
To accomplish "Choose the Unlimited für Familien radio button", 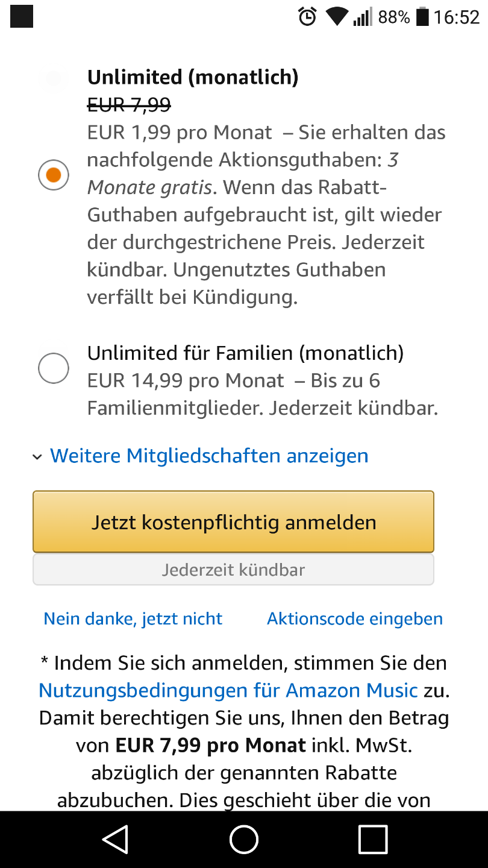I will pyautogui.click(x=54, y=368).
